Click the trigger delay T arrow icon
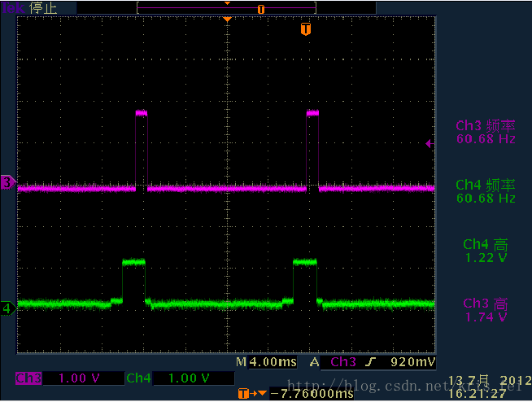Viewport: 532px width, 402px height. [x=252, y=394]
